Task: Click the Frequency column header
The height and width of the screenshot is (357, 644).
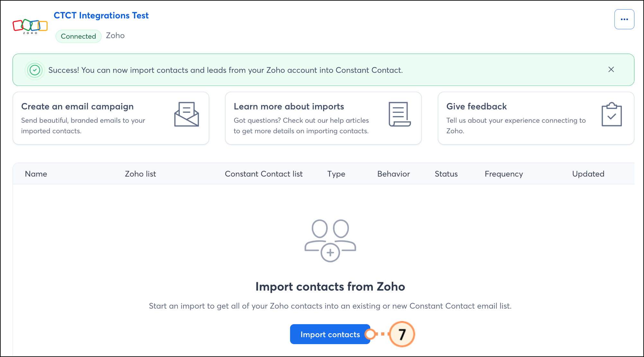Action: pyautogui.click(x=504, y=174)
